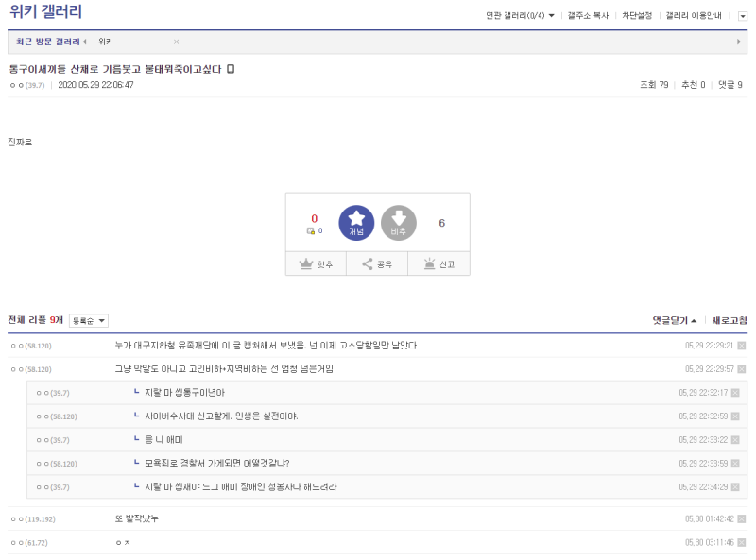Delete the comment posted at 05.30 01:42:42
Screen dimensions: 756x560
(742, 519)
